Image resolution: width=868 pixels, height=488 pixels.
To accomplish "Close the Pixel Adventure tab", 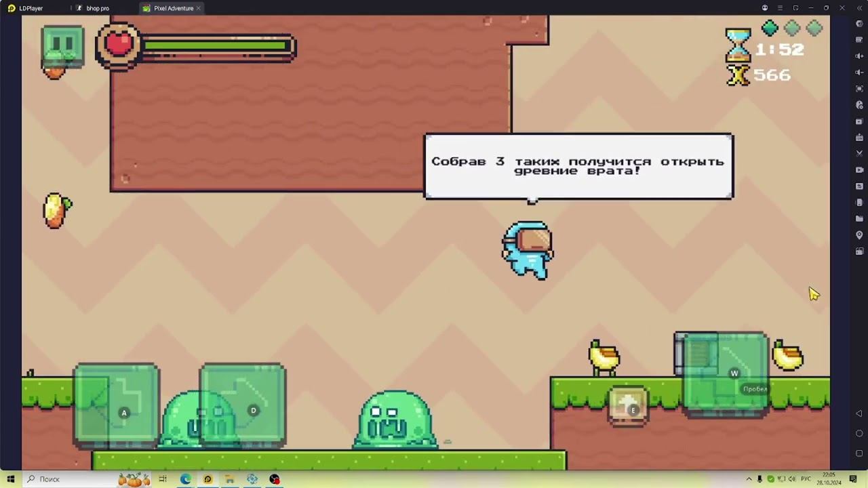I will point(199,8).
